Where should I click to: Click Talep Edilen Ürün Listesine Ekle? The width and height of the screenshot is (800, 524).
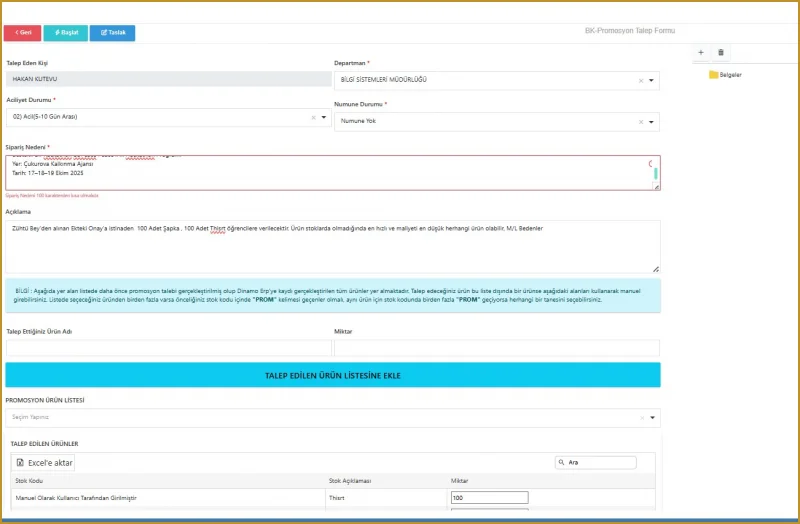pos(332,375)
